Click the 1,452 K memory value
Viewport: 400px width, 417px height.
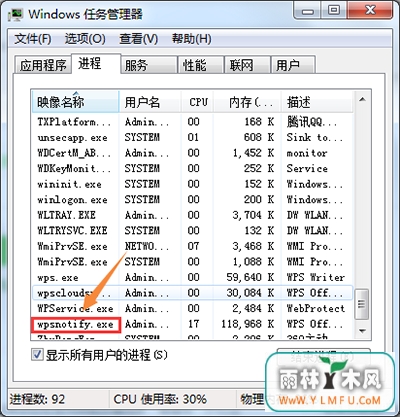253,153
